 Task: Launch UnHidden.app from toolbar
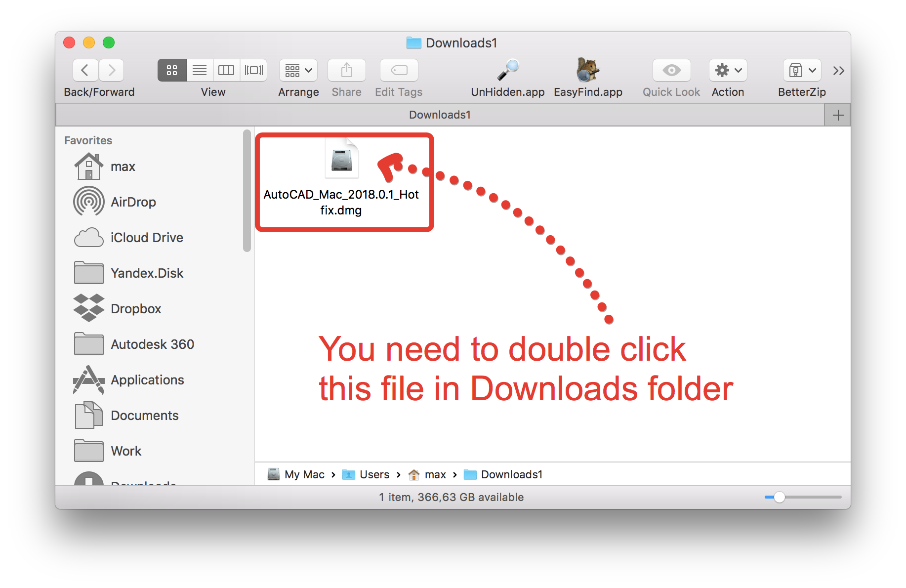[x=508, y=70]
